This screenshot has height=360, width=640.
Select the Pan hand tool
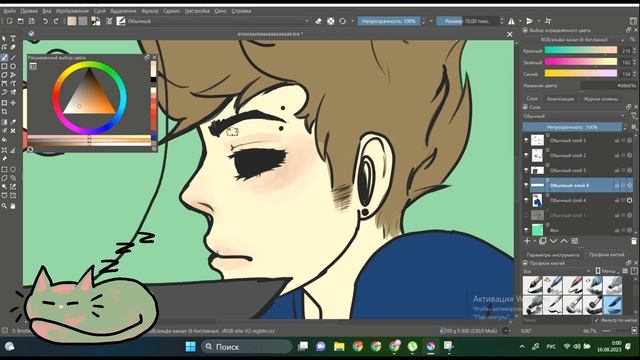click(x=13, y=206)
